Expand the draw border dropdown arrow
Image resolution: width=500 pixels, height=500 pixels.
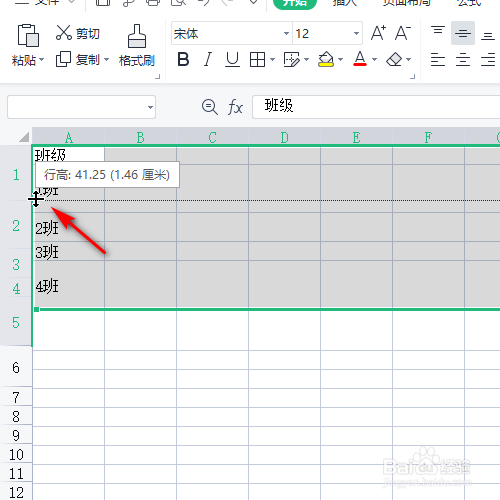(x=306, y=60)
